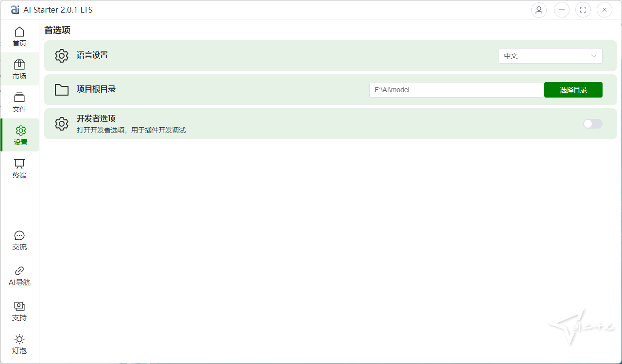Click the gear icon beside 语言设置

(62, 56)
